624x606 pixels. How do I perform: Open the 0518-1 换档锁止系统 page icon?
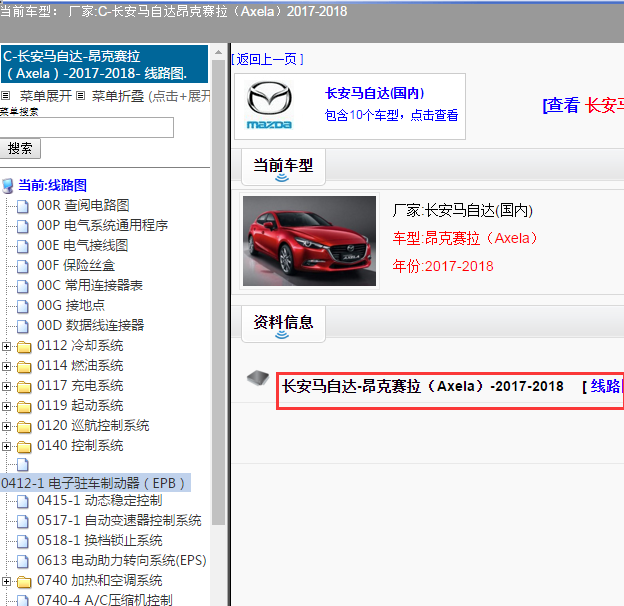23,541
